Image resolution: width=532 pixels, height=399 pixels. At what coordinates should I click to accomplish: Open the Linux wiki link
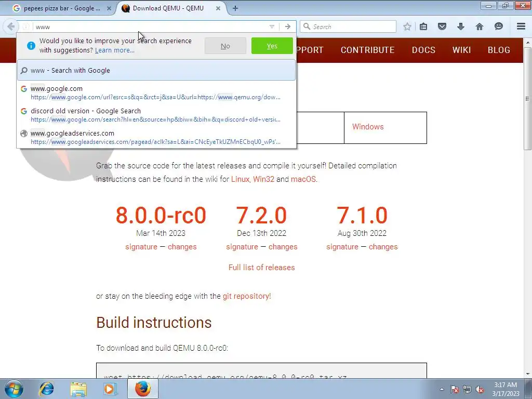pyautogui.click(x=240, y=179)
